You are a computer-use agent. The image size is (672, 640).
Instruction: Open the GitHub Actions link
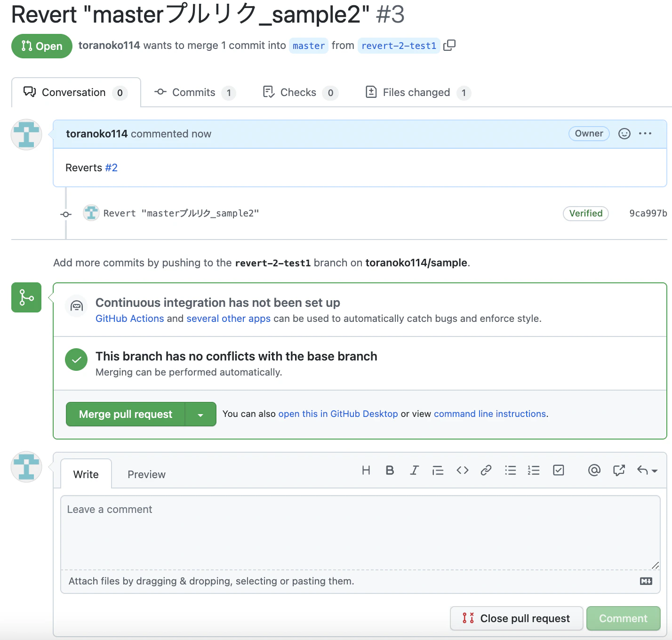130,319
